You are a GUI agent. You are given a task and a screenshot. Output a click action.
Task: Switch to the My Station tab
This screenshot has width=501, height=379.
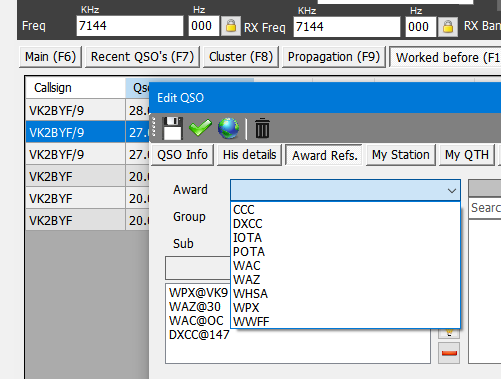pos(401,155)
